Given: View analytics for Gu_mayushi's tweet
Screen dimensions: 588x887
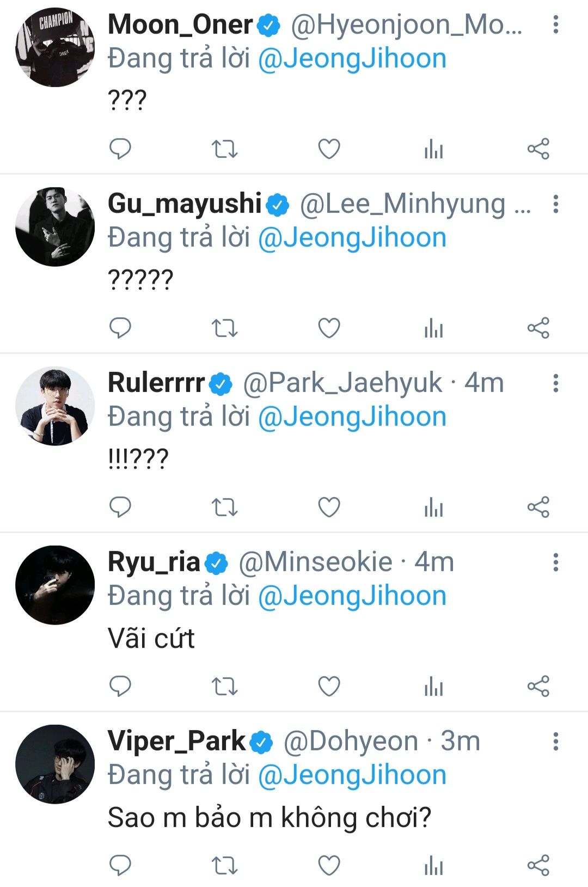Looking at the screenshot, I should click(433, 328).
